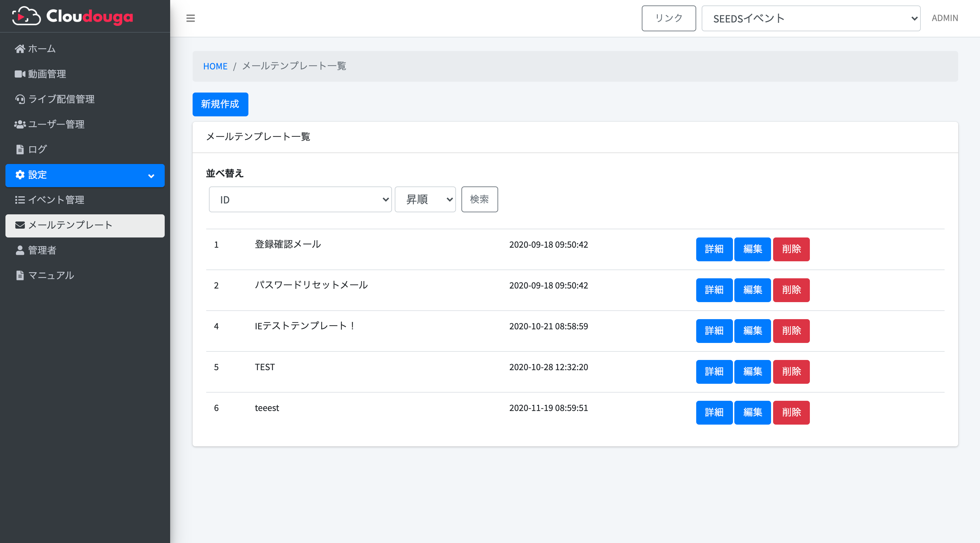
Task: Click the document icon beside ログ
Action: click(x=20, y=149)
